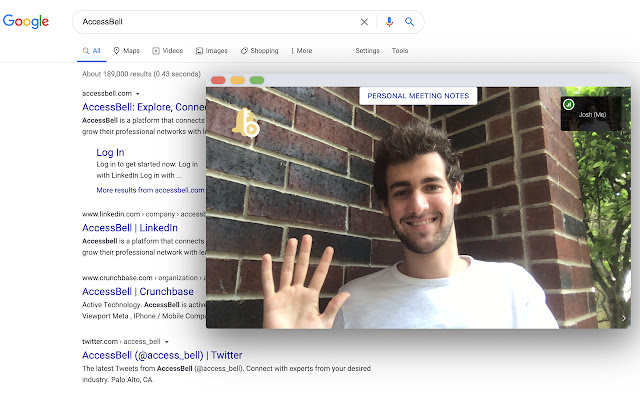640x400 pixels.
Task: Expand the accessbell.com result dropdown arrow
Action: [x=138, y=94]
